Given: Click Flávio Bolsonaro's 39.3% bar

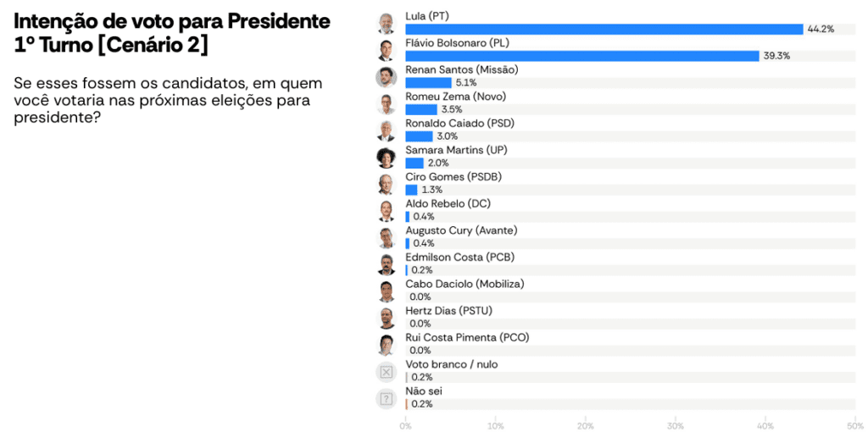Looking at the screenshot, I should (581, 56).
